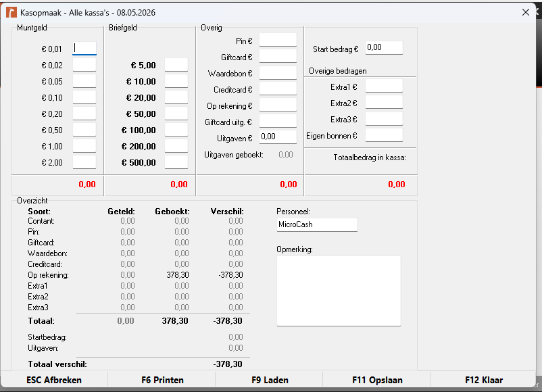Screen dimensions: 542x392
Task: Click the F6 Printen button
Action: point(162,380)
